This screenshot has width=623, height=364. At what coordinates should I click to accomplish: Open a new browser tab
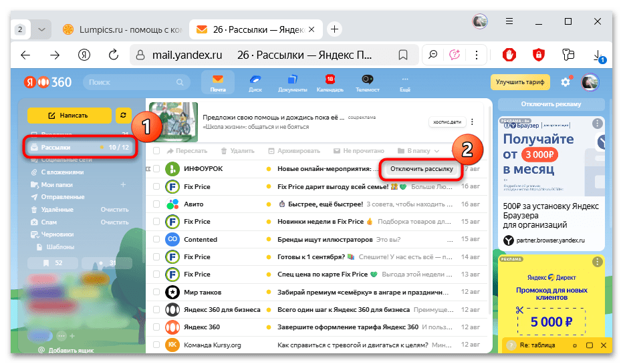[334, 29]
